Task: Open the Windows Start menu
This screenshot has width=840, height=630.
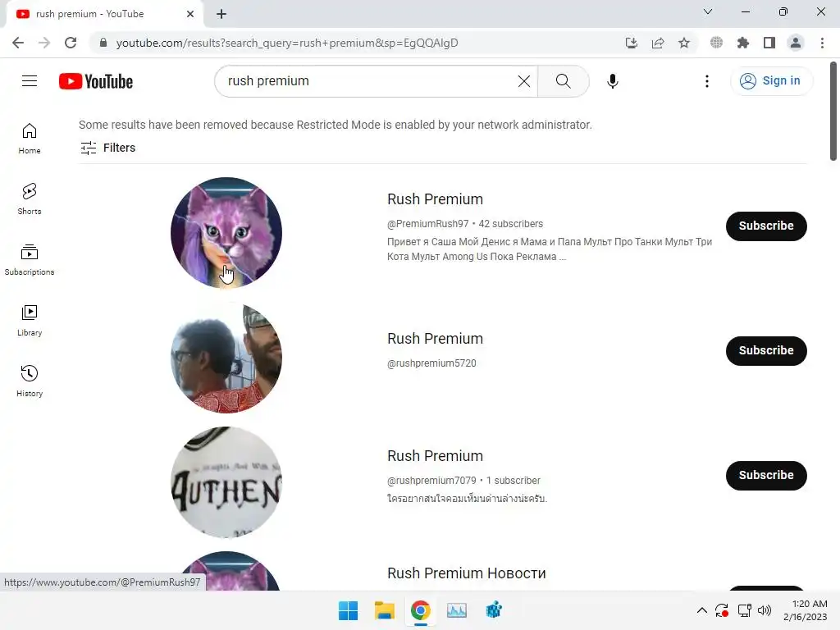Action: (348, 610)
